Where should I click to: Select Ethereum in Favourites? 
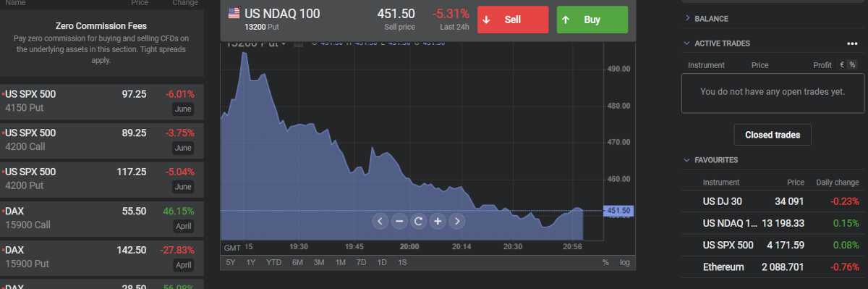pyautogui.click(x=773, y=267)
